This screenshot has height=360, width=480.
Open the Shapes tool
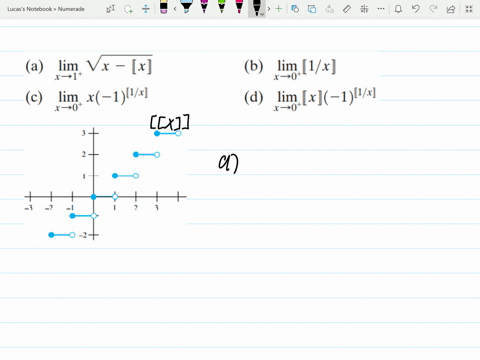[x=295, y=9]
